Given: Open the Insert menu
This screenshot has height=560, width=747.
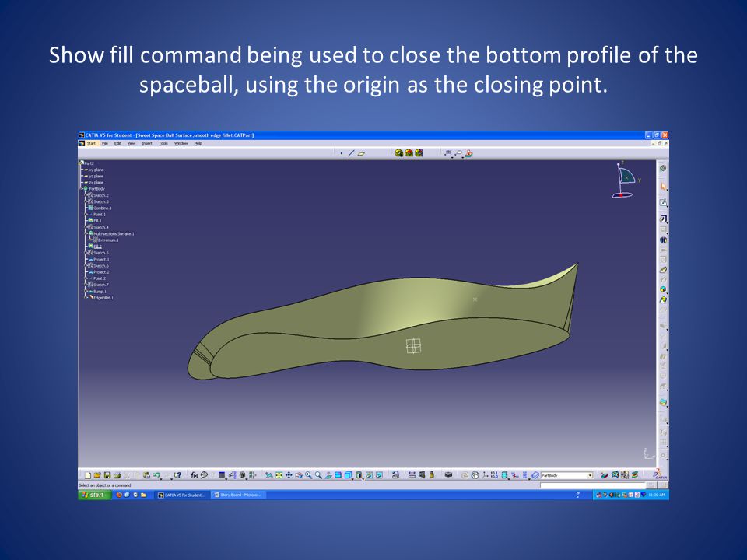Looking at the screenshot, I should pos(147,143).
